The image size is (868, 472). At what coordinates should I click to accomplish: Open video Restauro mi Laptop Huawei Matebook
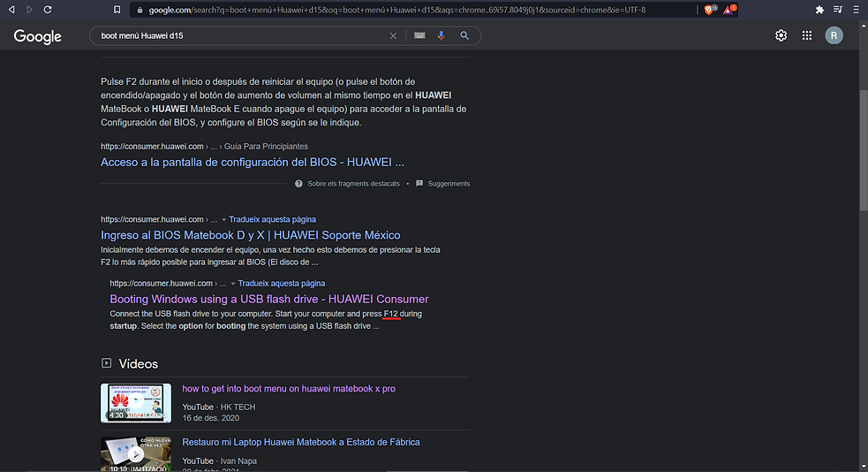pos(301,442)
